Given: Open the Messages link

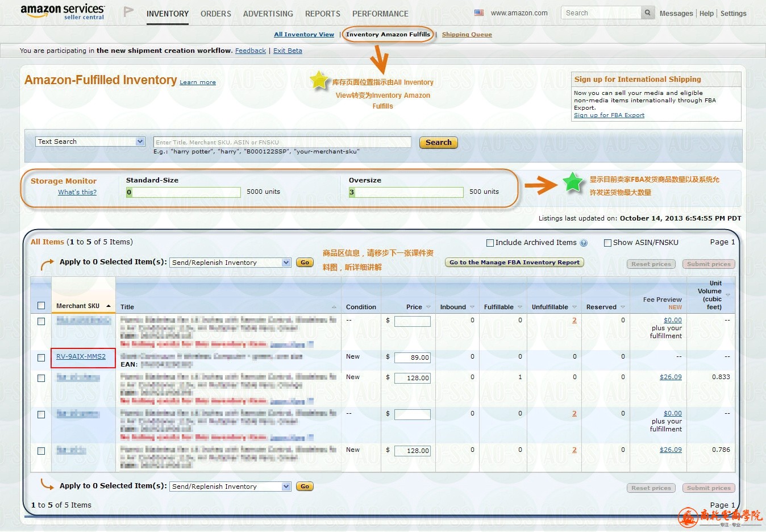Looking at the screenshot, I should pos(676,14).
